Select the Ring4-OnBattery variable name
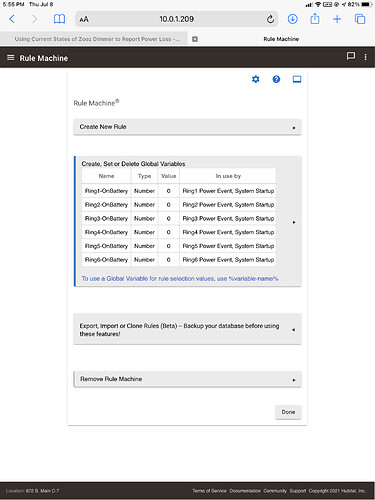 point(106,232)
